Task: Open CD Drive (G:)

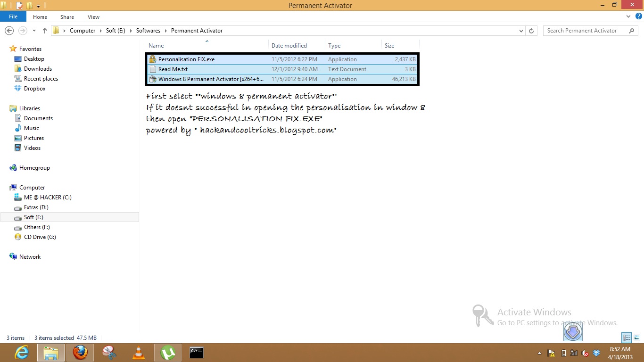Action: point(40,237)
